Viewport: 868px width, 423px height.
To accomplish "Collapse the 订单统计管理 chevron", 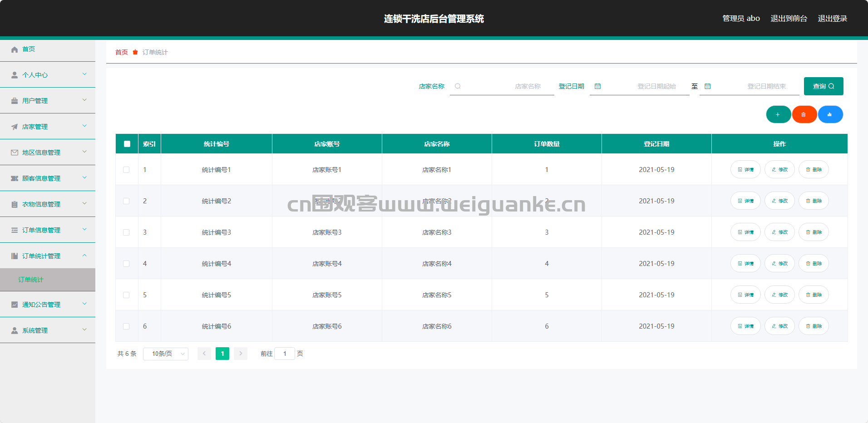I will tap(84, 255).
